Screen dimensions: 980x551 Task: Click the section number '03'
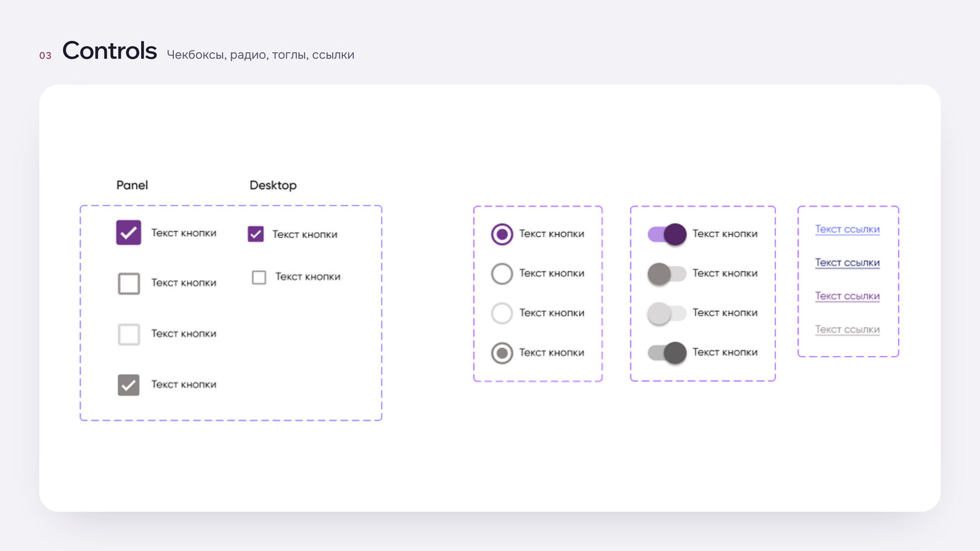[x=45, y=55]
